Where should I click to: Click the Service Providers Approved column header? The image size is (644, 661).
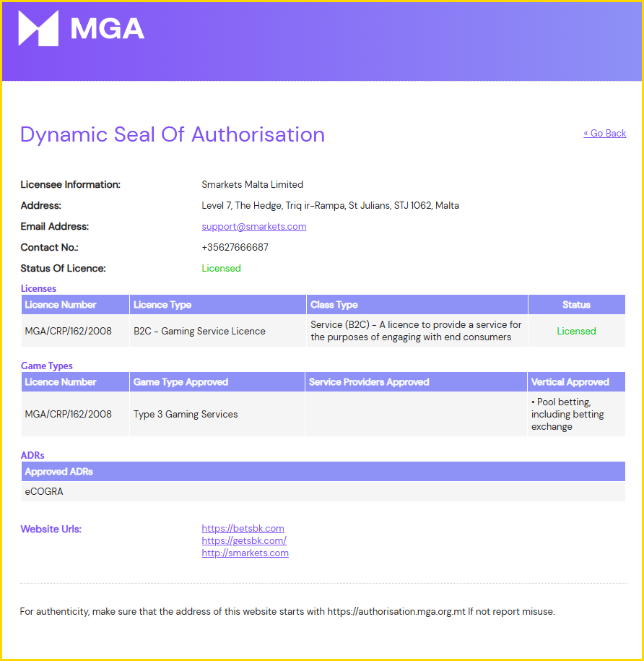pos(416,382)
